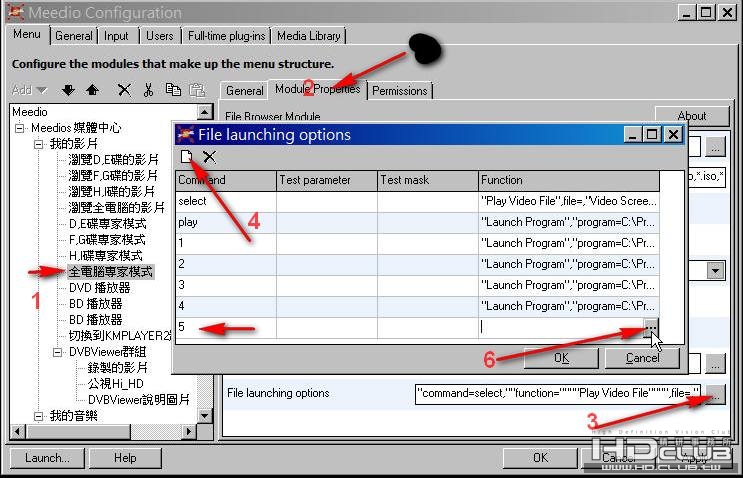Viewport: 743px width, 478px height.
Task: Switch to the Menu tab
Action: [27, 34]
